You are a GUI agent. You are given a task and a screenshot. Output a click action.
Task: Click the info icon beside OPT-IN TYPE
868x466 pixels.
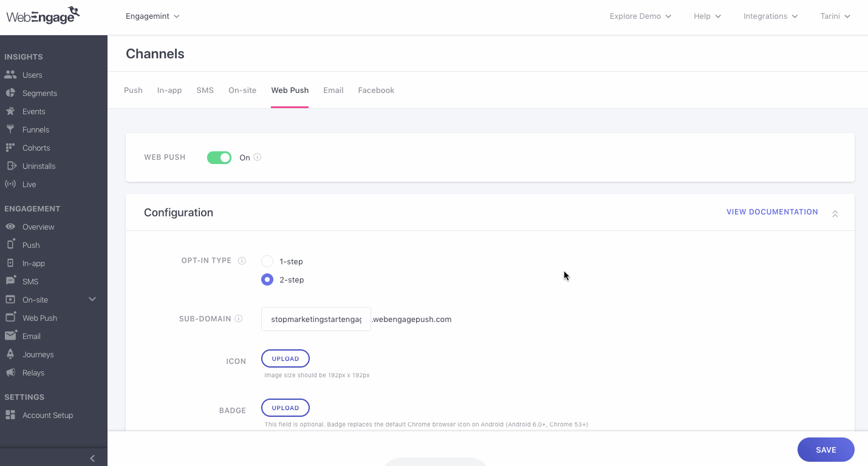pyautogui.click(x=242, y=261)
